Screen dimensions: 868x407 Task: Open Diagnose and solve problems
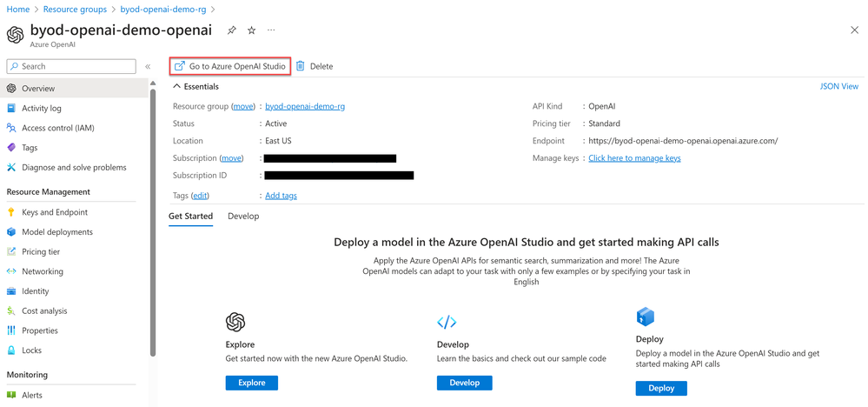pos(75,167)
